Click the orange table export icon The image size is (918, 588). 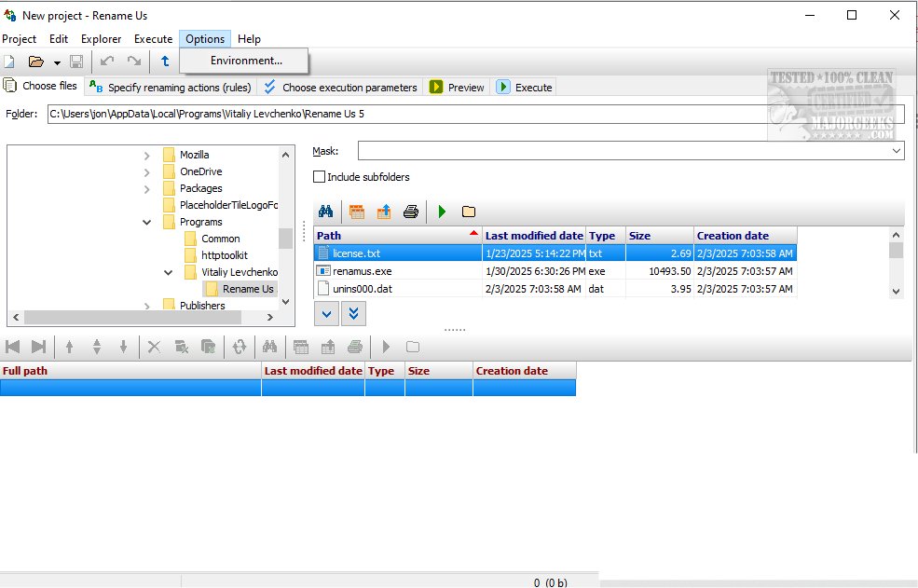pyautogui.click(x=384, y=212)
